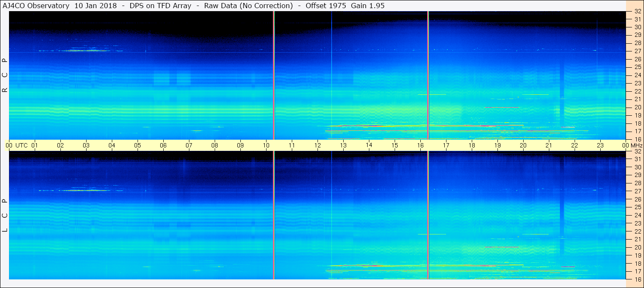Click the 25 MHz label of LCP panel
Image resolution: width=644 pixels, height=288 pixels.
pos(638,207)
